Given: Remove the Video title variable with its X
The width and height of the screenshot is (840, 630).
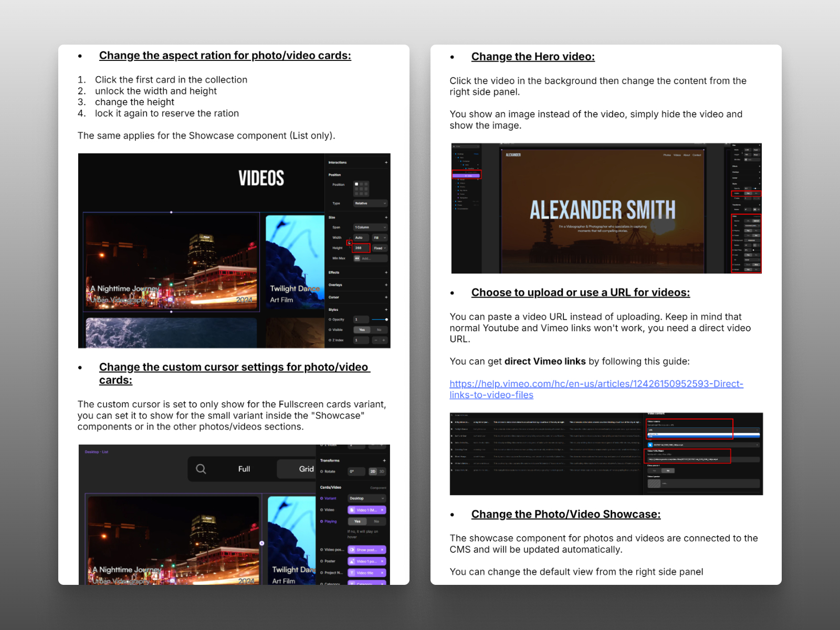Looking at the screenshot, I should point(382,573).
